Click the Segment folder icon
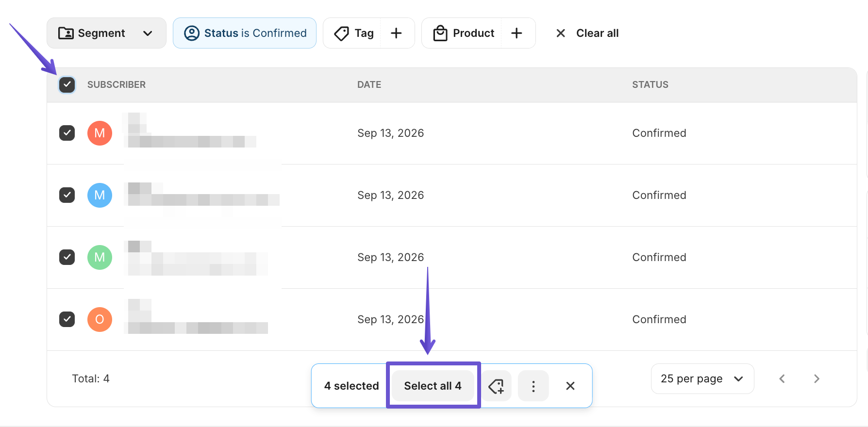Screen dimensions: 868x427 [66, 33]
